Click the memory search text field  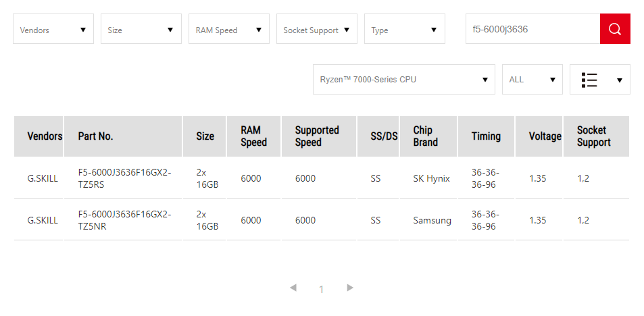click(532, 29)
